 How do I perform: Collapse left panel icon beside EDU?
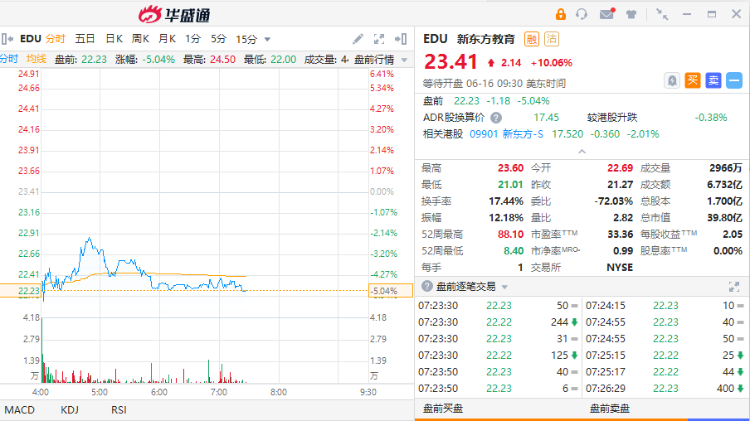pyautogui.click(x=7, y=39)
